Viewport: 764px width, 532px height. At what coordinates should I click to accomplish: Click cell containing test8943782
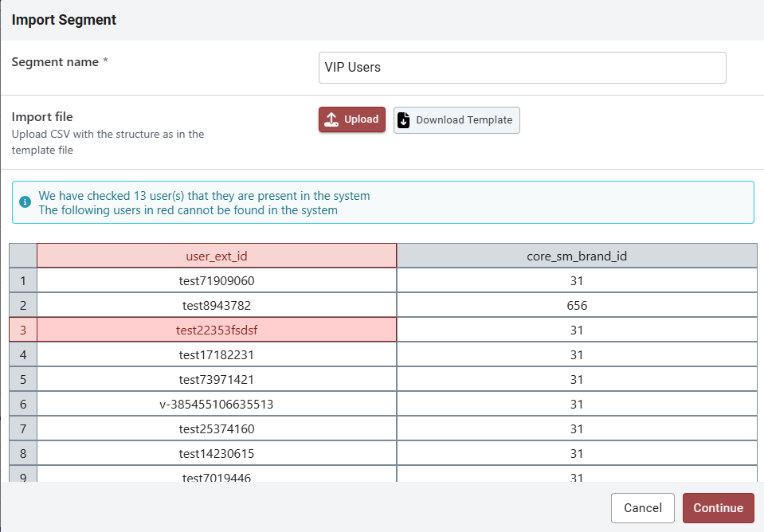pyautogui.click(x=217, y=305)
